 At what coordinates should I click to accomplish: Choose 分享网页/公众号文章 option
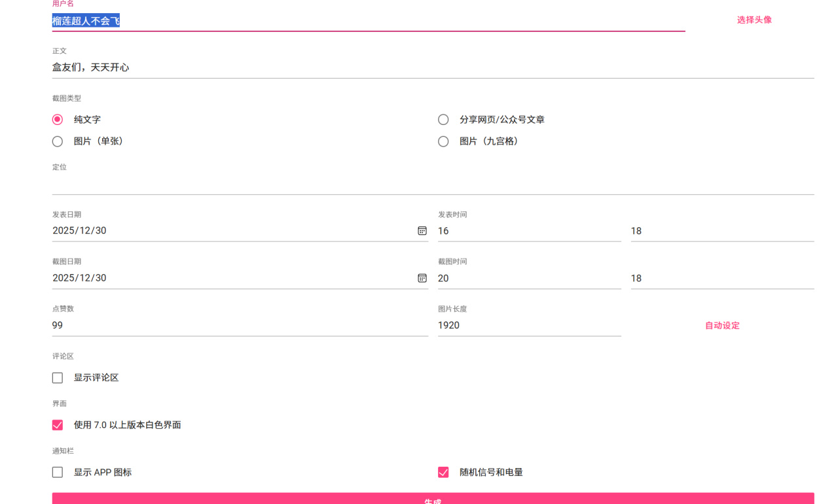[443, 120]
